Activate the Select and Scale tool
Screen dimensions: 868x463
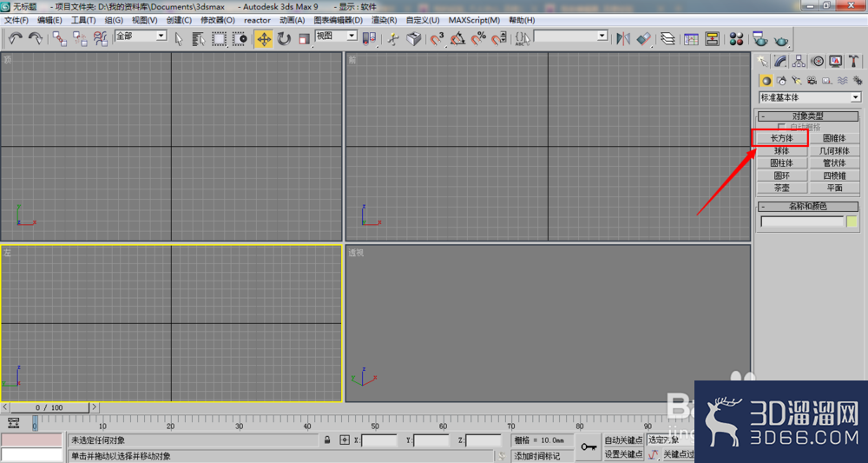[304, 39]
